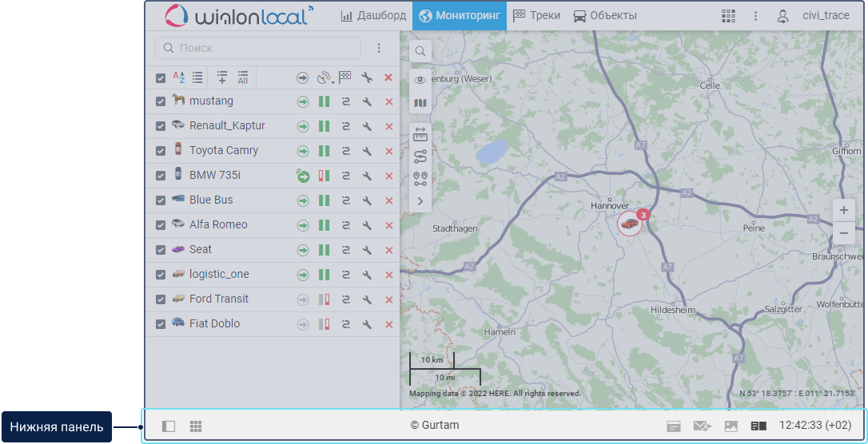Click the map search magnifier icon
The height and width of the screenshot is (444, 868).
pos(420,51)
